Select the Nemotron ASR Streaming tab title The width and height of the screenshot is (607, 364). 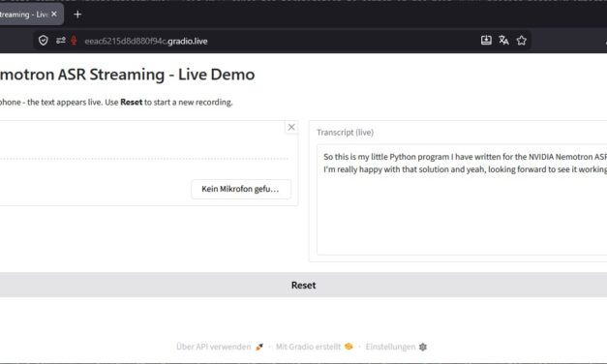(24, 15)
